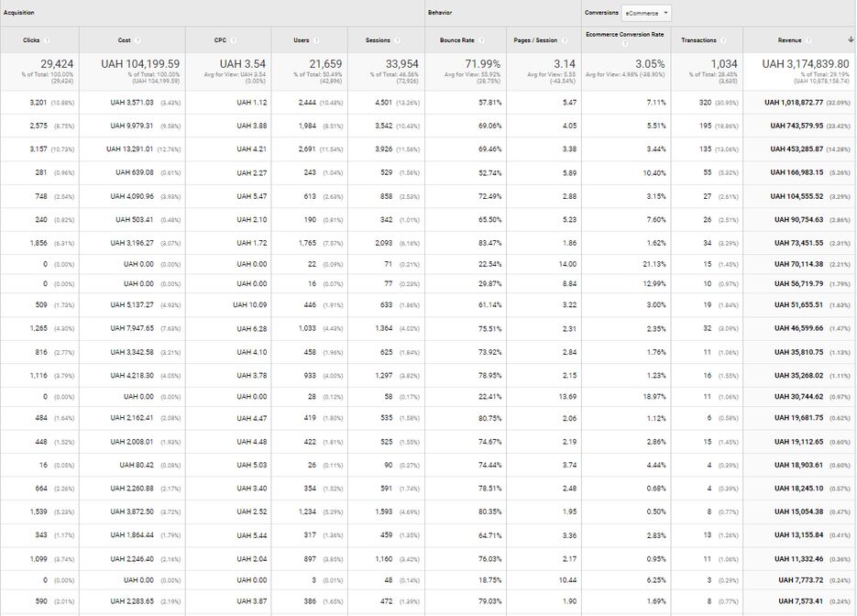857x616 pixels.
Task: Click the help icon beside Cost header
Action: [138, 40]
